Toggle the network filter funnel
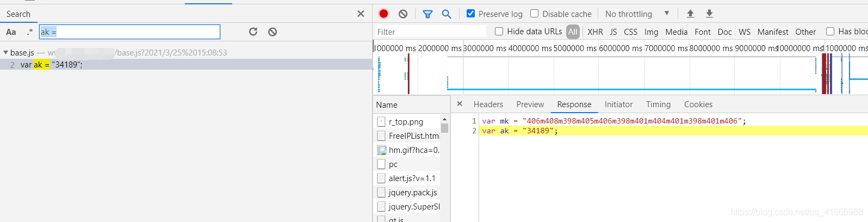This screenshot has height=222, width=868. (427, 14)
